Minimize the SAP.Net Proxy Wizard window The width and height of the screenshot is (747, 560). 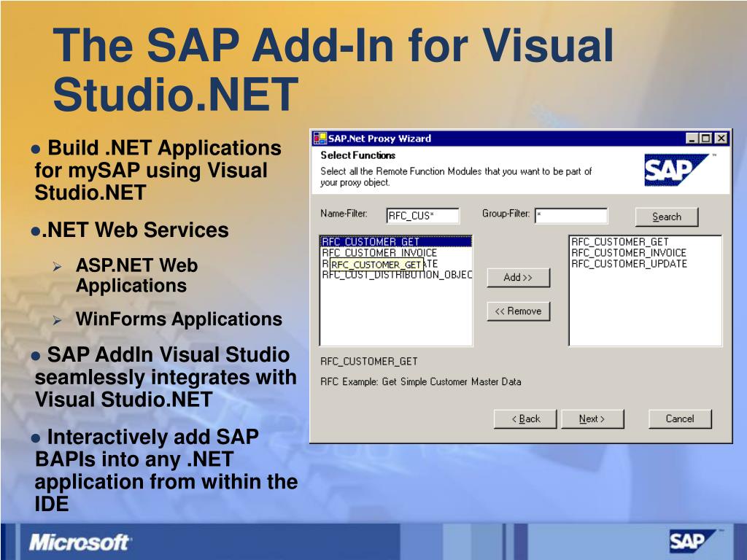tap(692, 139)
